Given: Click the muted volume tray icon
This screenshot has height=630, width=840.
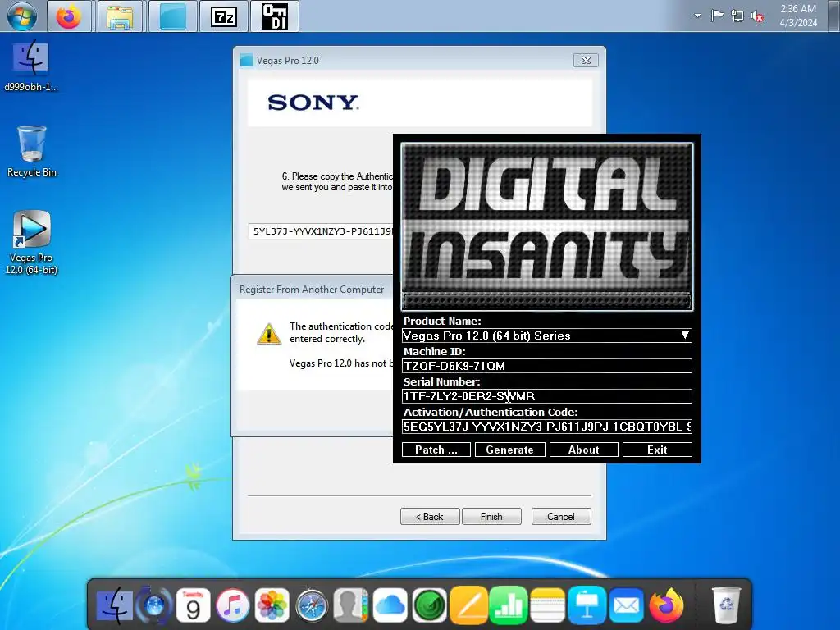Looking at the screenshot, I should (757, 16).
